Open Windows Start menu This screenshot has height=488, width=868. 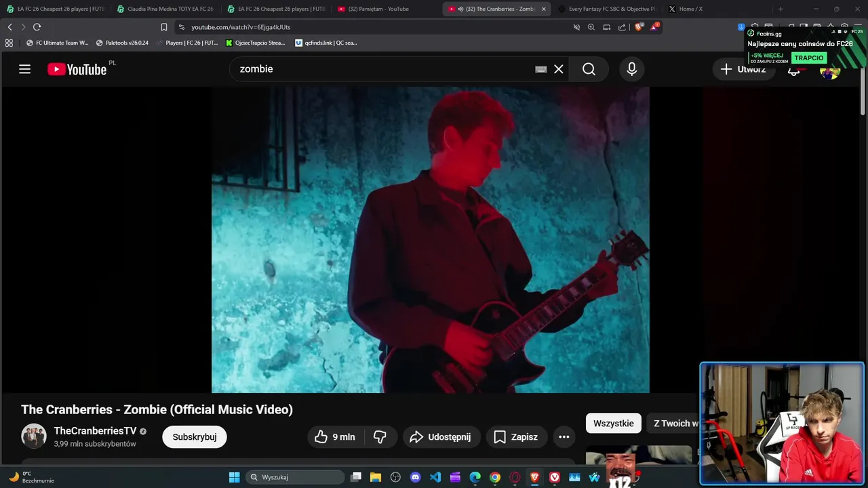click(234, 477)
